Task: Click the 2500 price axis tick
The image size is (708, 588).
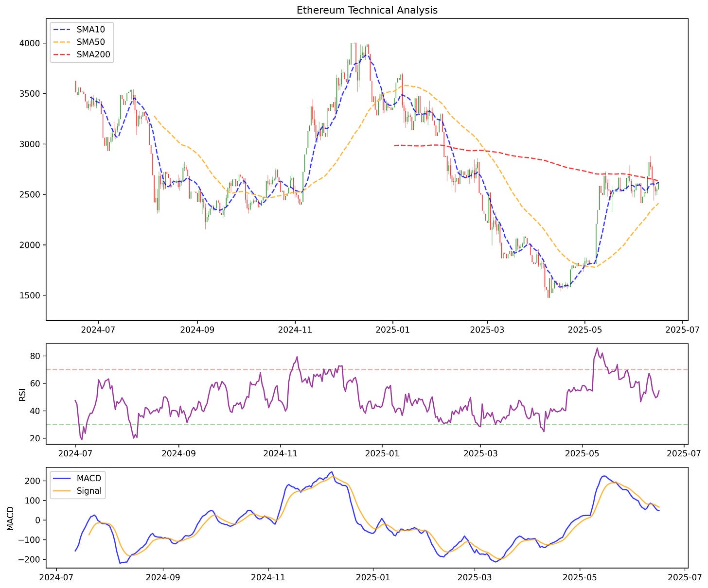Action: point(30,195)
